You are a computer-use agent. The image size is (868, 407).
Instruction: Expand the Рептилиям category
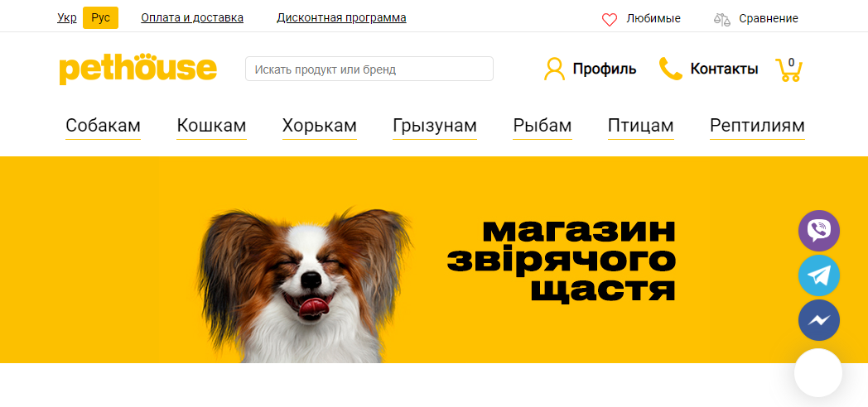[x=757, y=126]
